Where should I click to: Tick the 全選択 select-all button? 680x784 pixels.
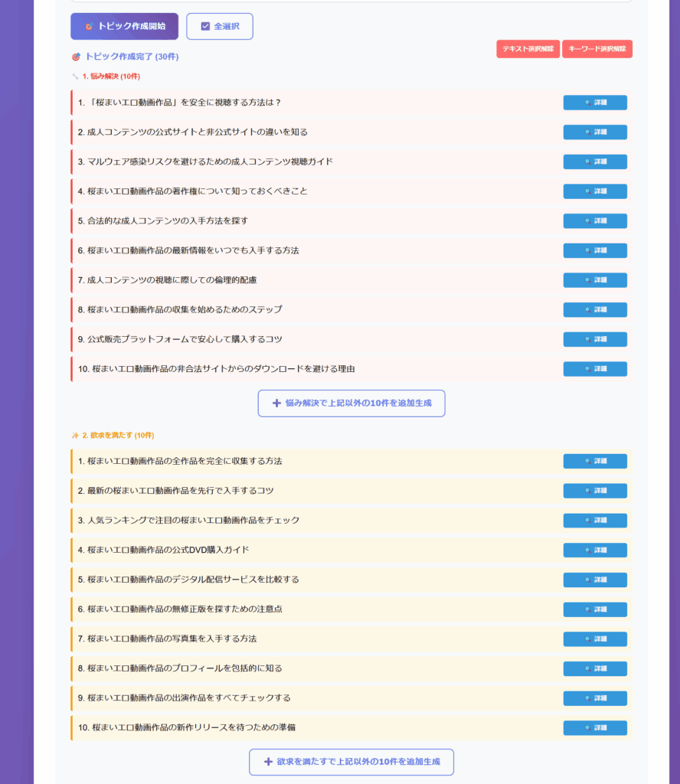[x=220, y=27]
